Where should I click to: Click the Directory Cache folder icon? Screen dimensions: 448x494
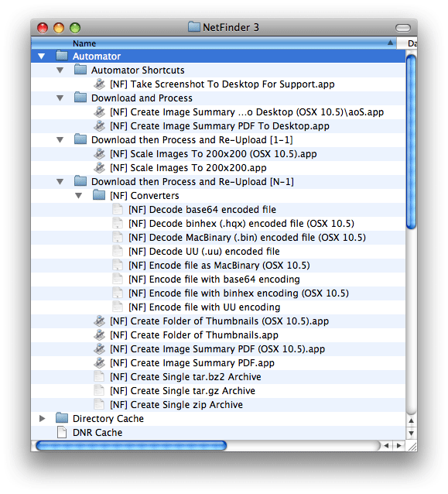click(x=62, y=418)
